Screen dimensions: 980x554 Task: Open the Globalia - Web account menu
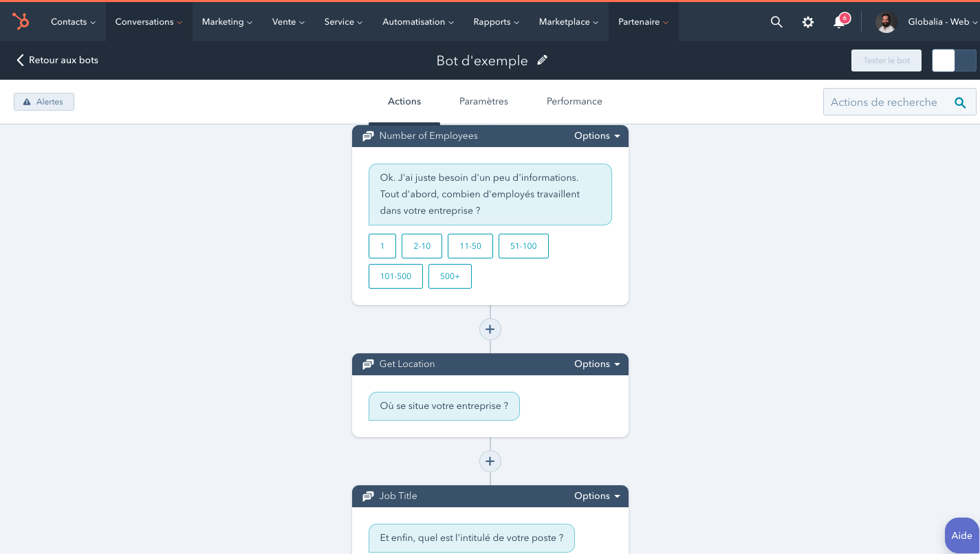pos(942,22)
